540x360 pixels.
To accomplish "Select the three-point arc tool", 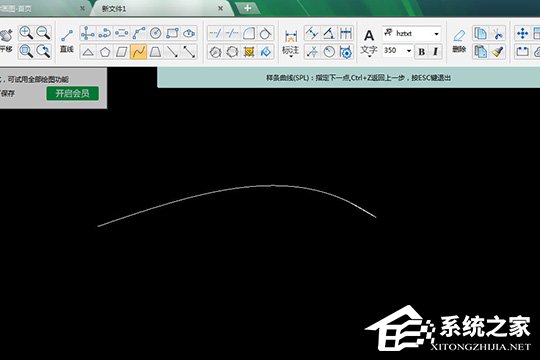I will click(x=138, y=33).
